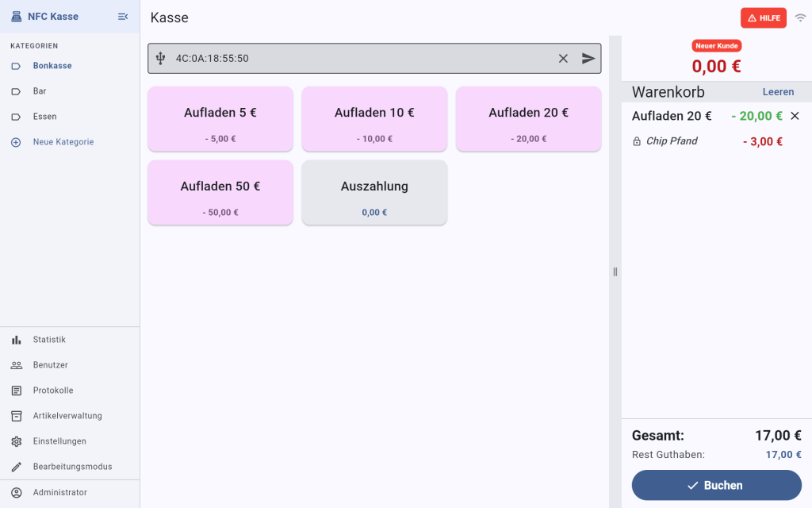Click the panel splitter handle beside the cart

[615, 271]
